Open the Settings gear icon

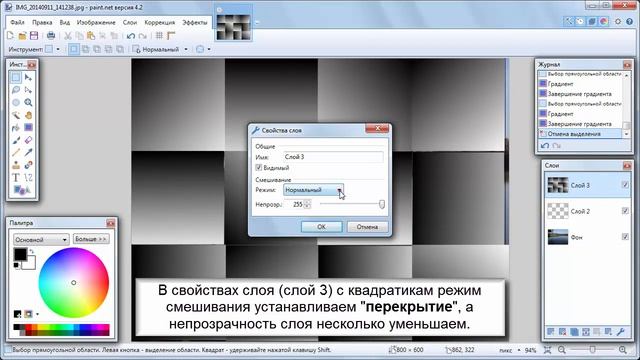click(618, 21)
